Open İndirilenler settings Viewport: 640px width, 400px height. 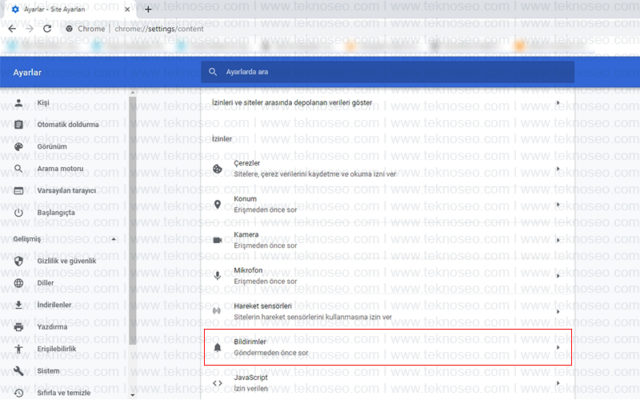tap(54, 305)
